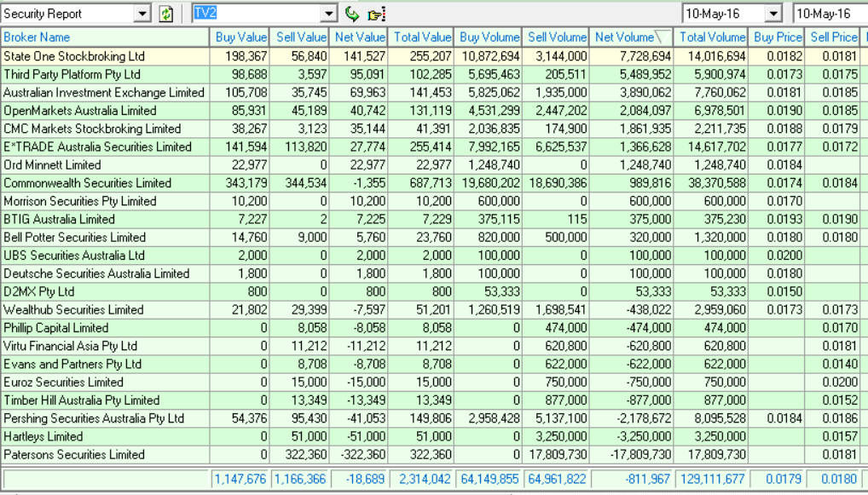Sort by Buy Value column header
The image size is (868, 495).
pos(239,37)
